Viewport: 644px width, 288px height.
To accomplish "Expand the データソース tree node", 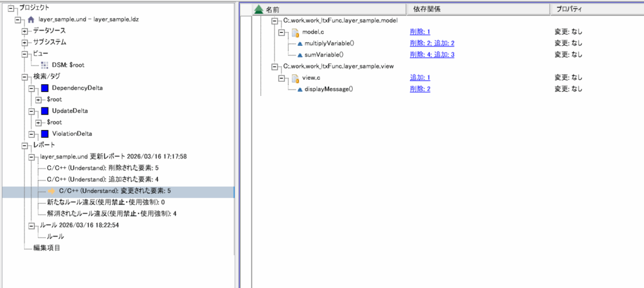I will 25,31.
